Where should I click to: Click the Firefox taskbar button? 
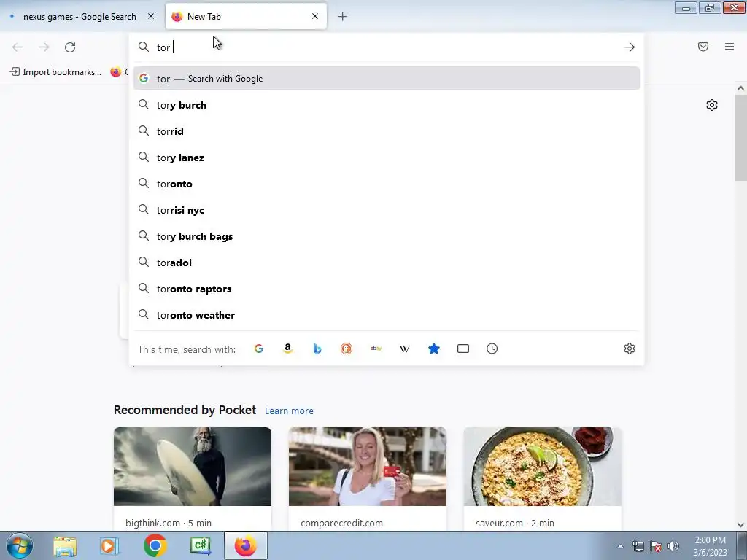[246, 545]
